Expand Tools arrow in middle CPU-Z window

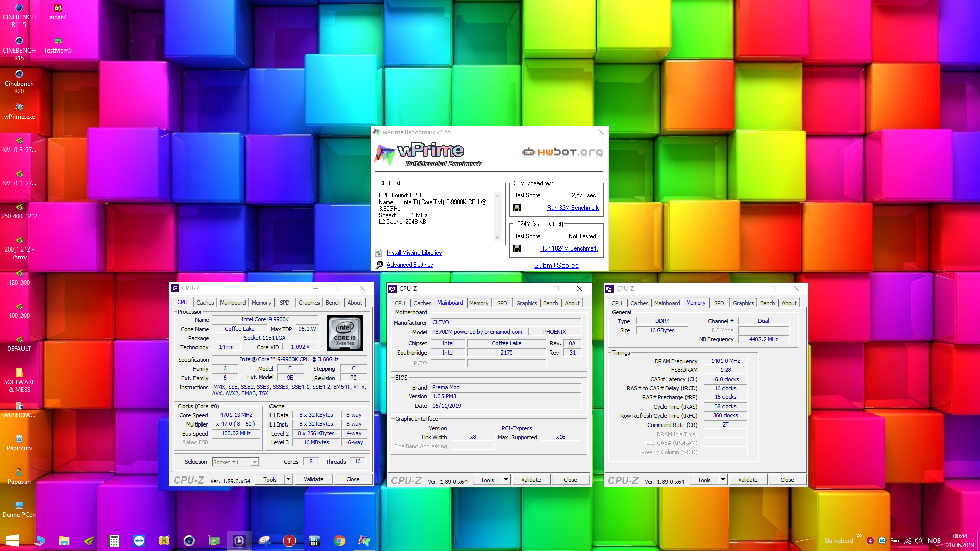[x=506, y=480]
